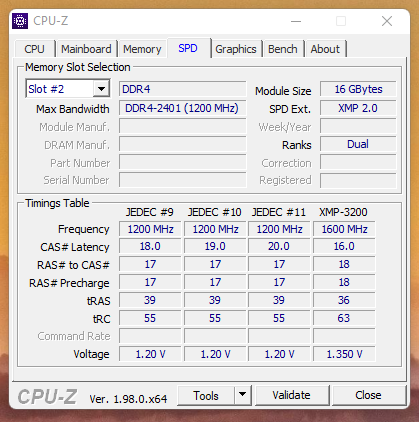Viewport: 419px width, 422px height.
Task: Click the empty Module Manuf. field
Action: pos(183,127)
